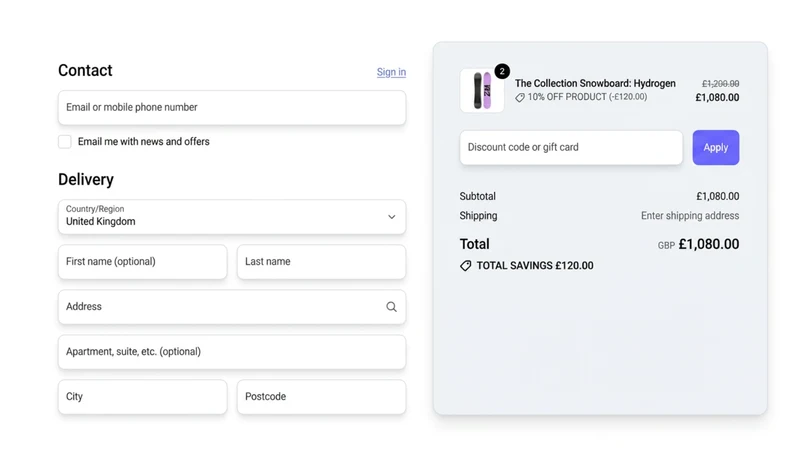
Task: Click the 10% OFF PRODUCT (-£120.00) text
Action: coord(587,97)
